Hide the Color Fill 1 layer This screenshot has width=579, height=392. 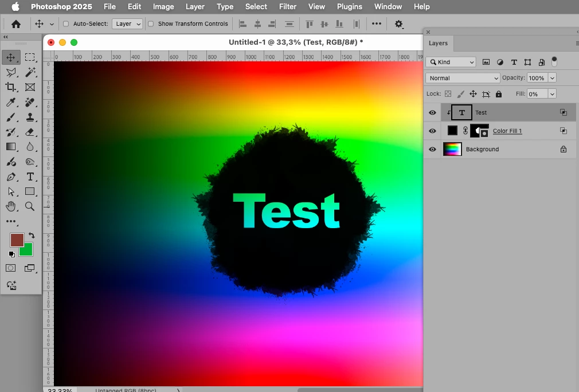pos(432,131)
